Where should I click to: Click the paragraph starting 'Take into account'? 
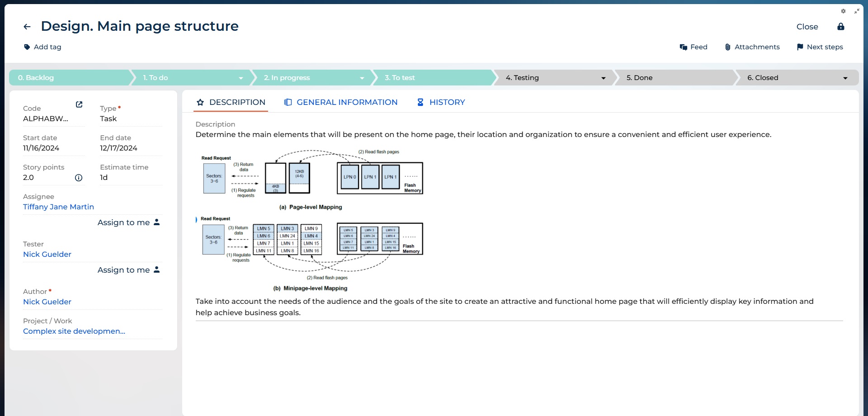pyautogui.click(x=505, y=307)
